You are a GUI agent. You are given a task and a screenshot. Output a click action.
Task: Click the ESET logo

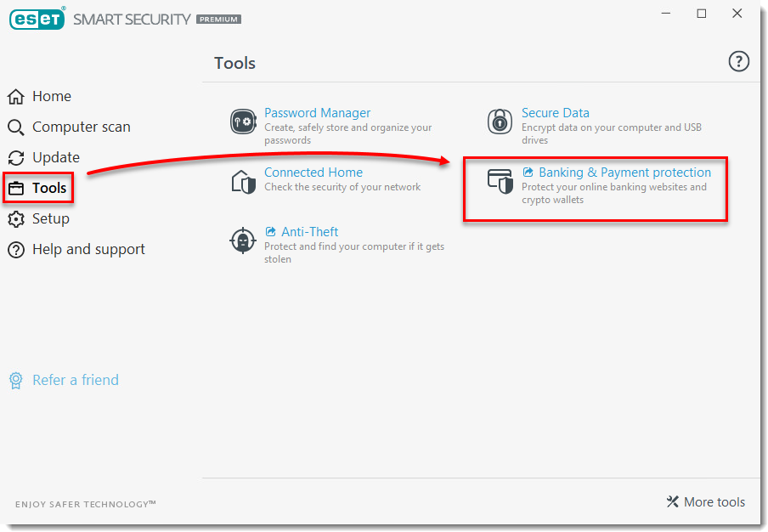pos(37,19)
